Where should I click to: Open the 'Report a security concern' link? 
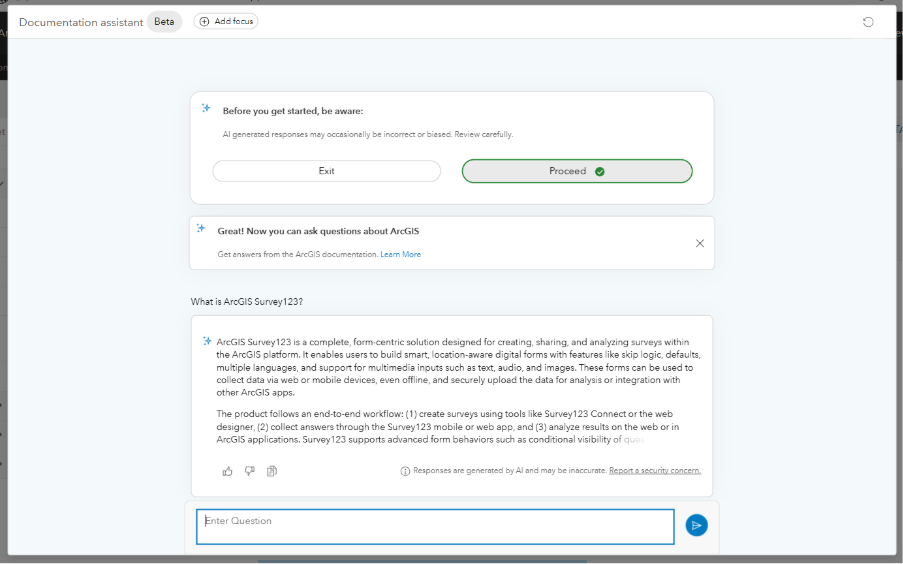(x=654, y=471)
